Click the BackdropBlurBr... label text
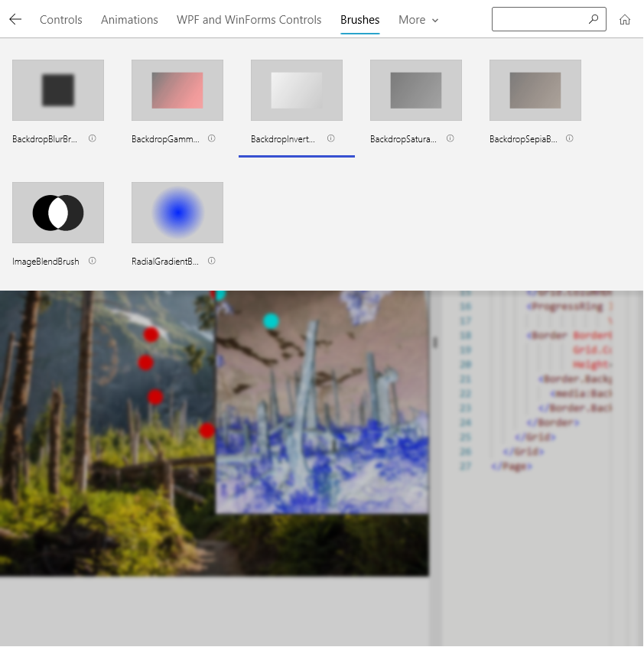 click(44, 139)
